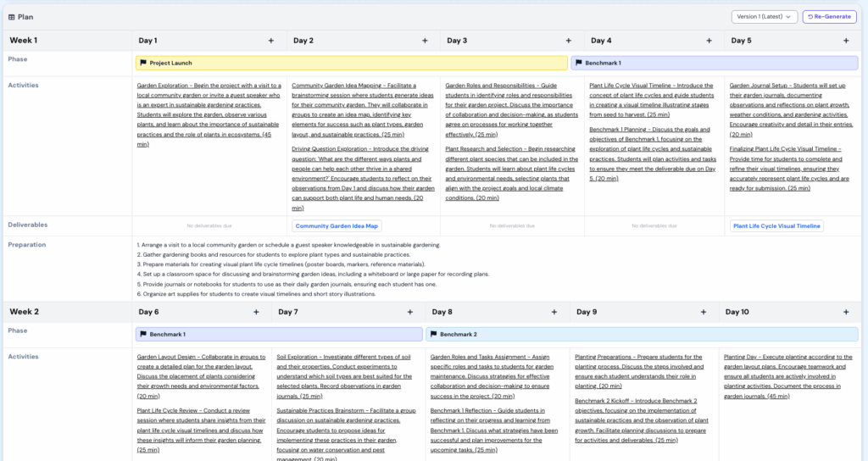Screen dimensions: 868x461
Task: Open Plant Life Cycle Review activity
Action: pos(201,430)
